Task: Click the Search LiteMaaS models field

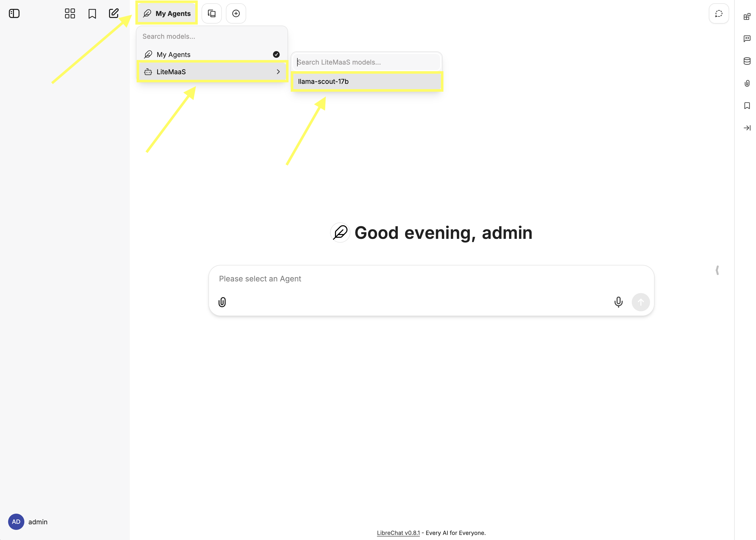Action: pos(366,62)
